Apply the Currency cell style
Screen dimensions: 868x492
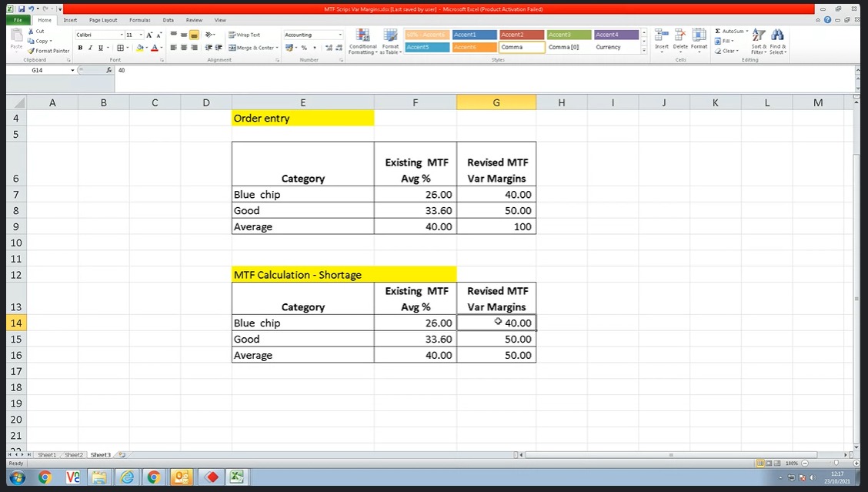point(616,47)
